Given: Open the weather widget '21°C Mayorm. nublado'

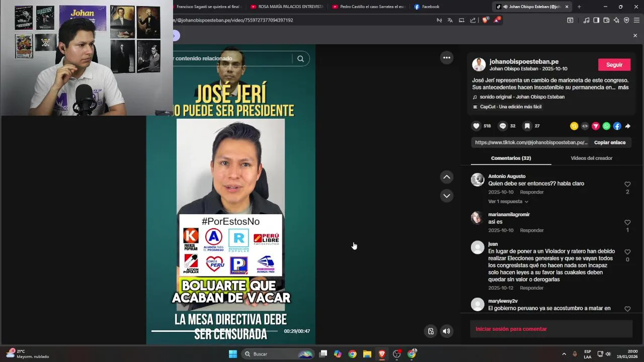Looking at the screenshot, I should (x=28, y=354).
